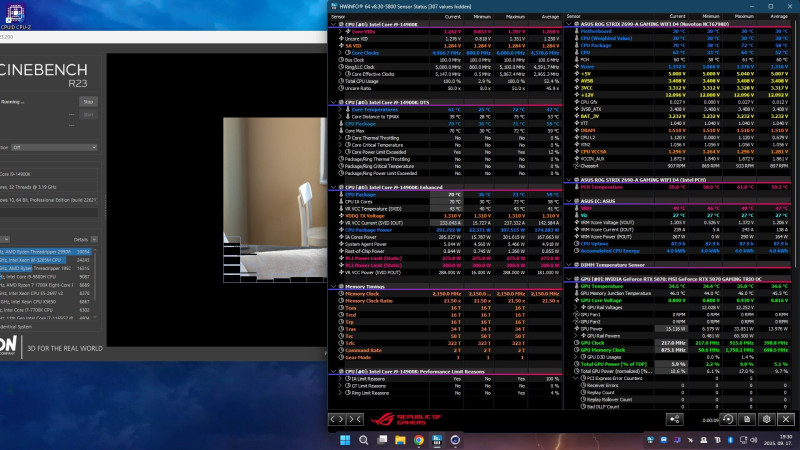Click clock icon beside Total CPU Usage
Image resolution: width=800 pixels, height=450 pixels.
(x=341, y=81)
